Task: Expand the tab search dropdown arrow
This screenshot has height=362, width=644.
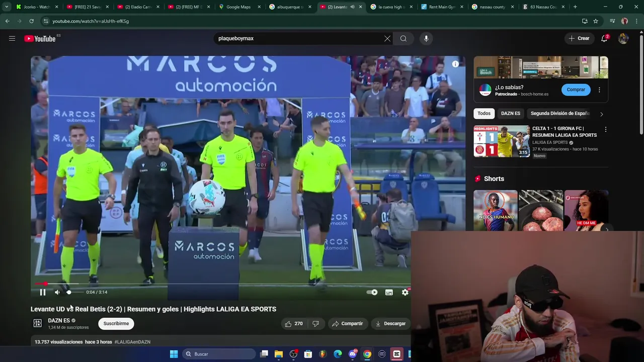Action: (x=7, y=7)
